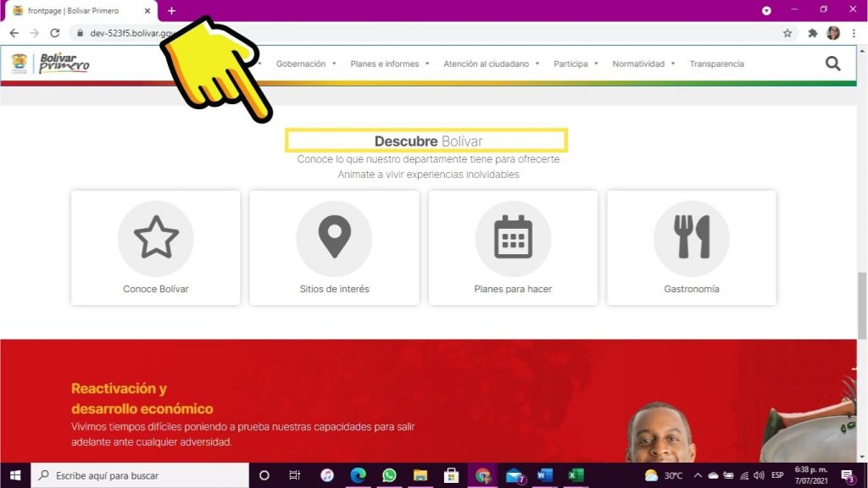
Task: Open a new browser tab with plus
Action: pos(171,10)
